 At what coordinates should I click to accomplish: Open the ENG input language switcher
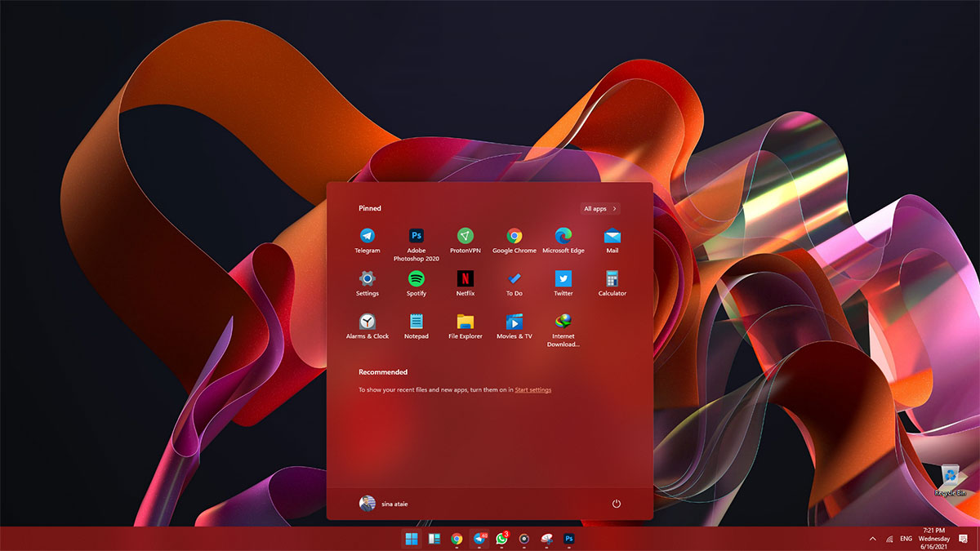pos(906,539)
